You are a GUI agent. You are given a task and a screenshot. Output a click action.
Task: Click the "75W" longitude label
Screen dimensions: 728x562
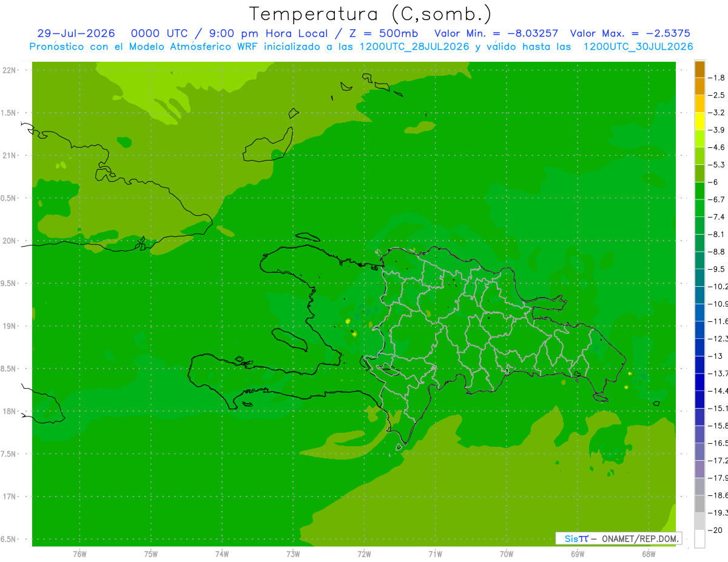pyautogui.click(x=151, y=554)
